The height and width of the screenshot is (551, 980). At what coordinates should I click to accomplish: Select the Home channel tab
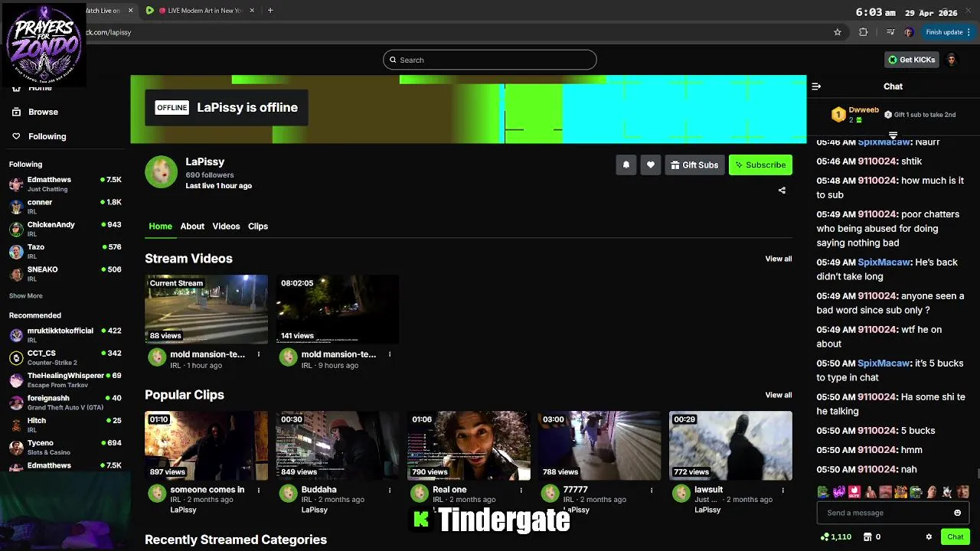[160, 227]
